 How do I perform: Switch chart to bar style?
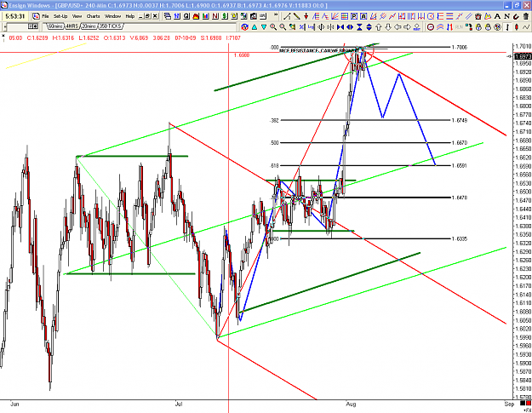(507, 26)
